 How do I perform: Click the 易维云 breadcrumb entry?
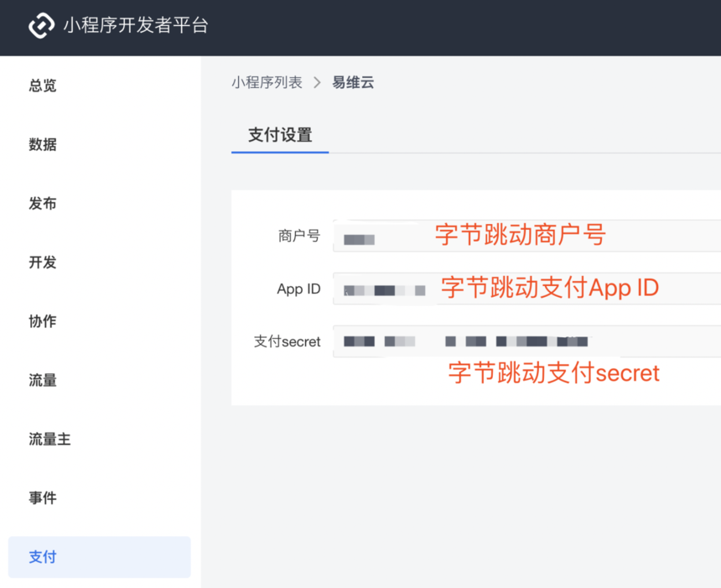point(353,82)
